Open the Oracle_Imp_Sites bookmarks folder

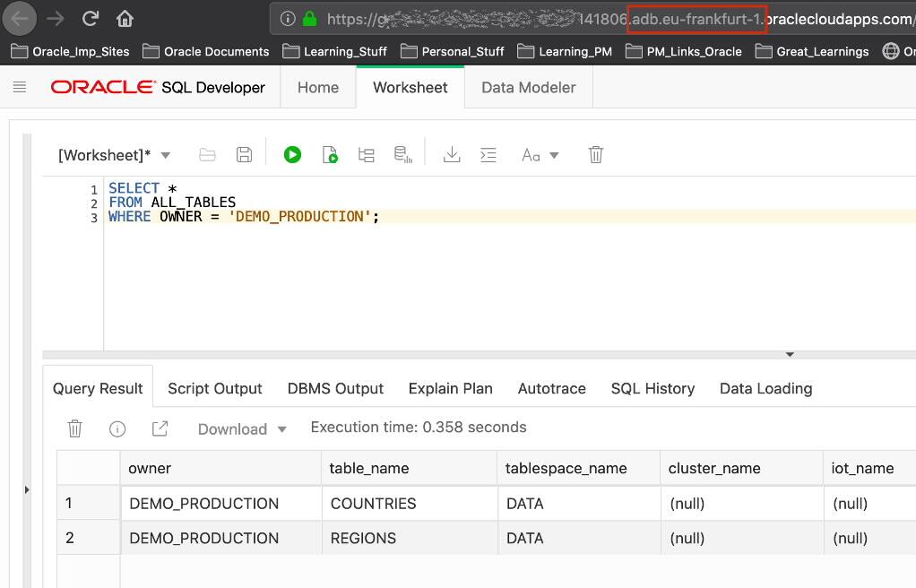(70, 51)
